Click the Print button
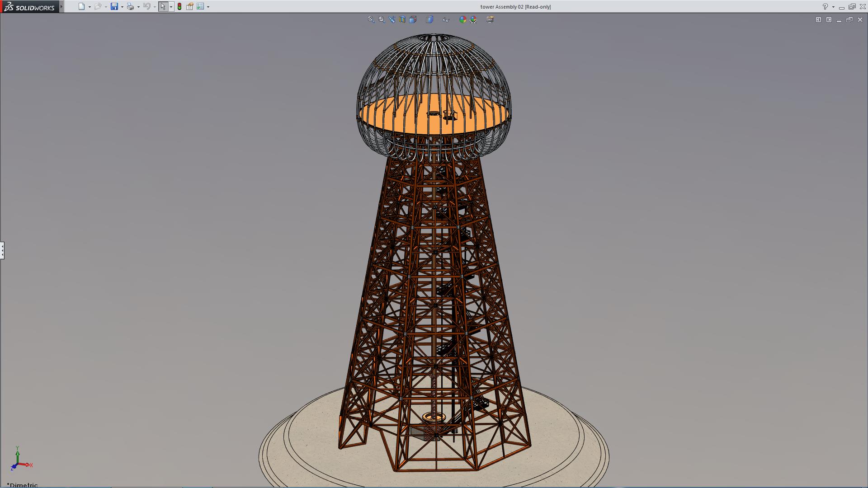 pyautogui.click(x=130, y=6)
